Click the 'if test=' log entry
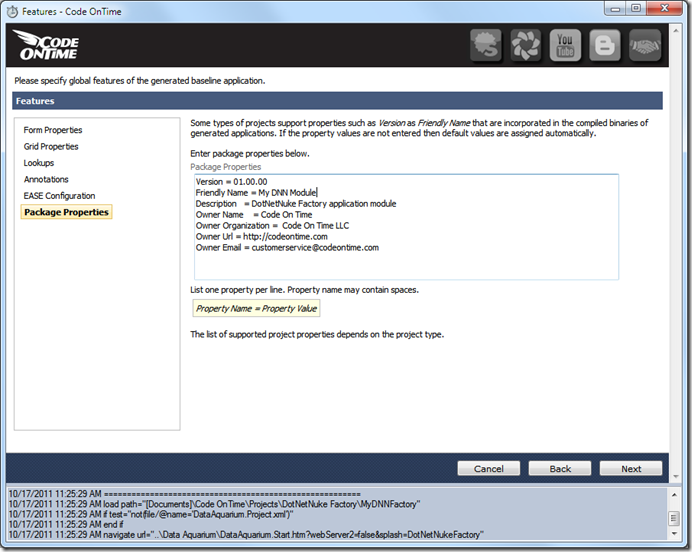This screenshot has width=692, height=552. tap(151, 514)
